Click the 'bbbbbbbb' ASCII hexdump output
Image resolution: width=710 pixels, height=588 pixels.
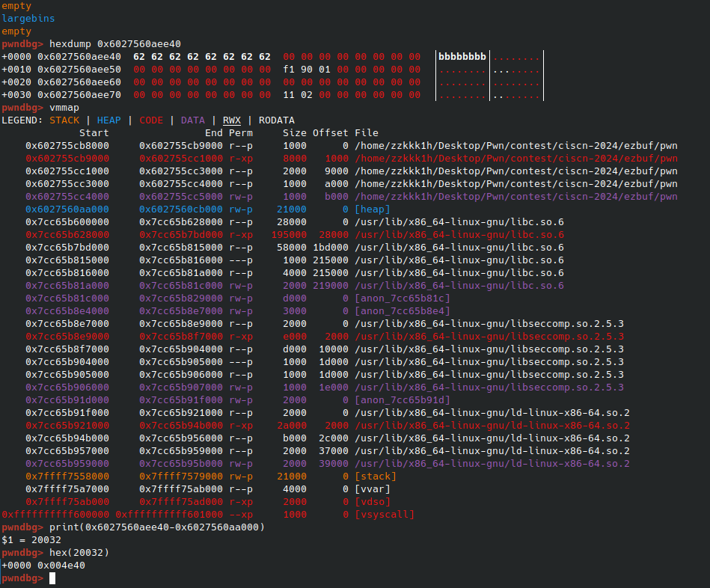[x=462, y=57]
